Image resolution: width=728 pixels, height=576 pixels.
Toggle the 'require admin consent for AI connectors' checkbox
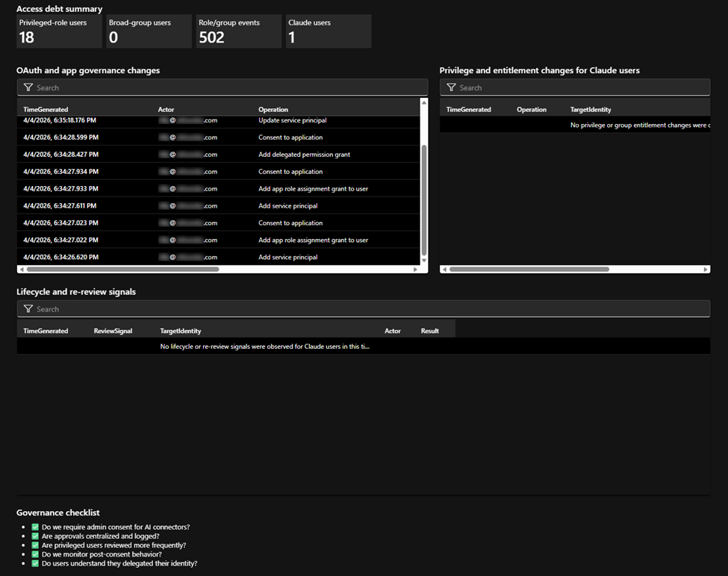coord(35,527)
